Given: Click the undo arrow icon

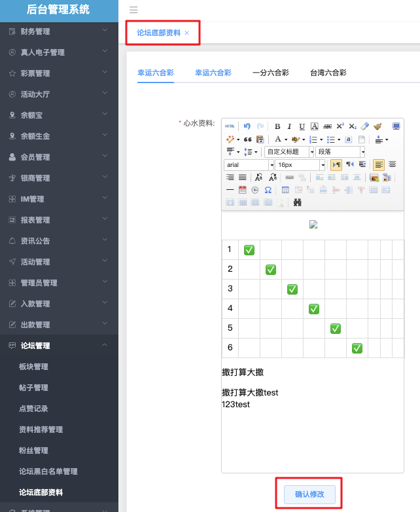Looking at the screenshot, I should tap(247, 126).
